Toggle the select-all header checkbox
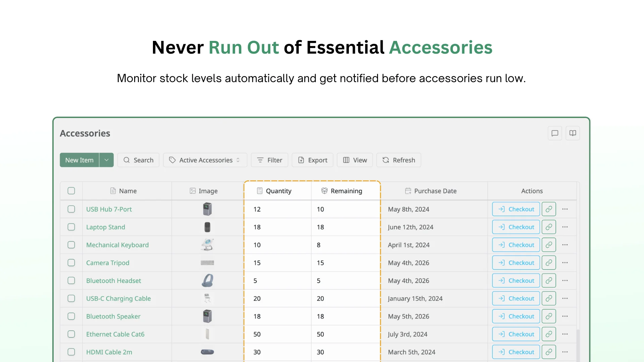This screenshot has height=362, width=644. (x=71, y=191)
